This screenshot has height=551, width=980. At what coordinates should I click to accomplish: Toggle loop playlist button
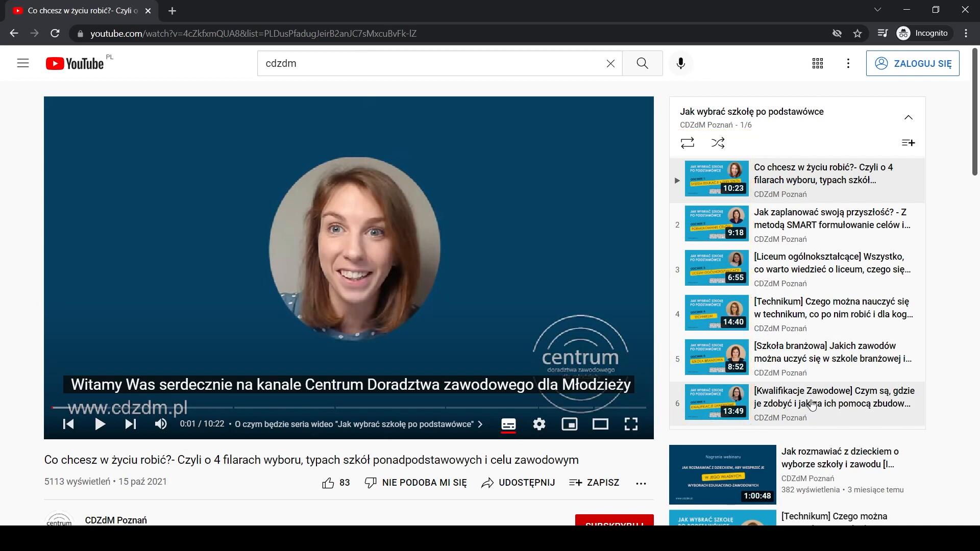click(x=688, y=143)
